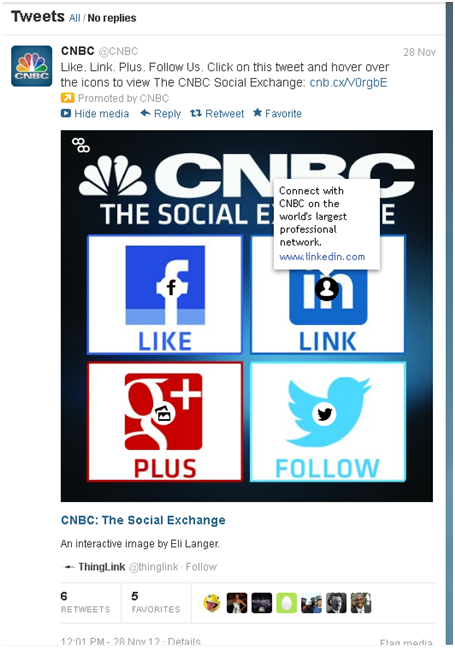Click the CNBC peacock profile avatar
The height and width of the screenshot is (648, 455).
coord(31,66)
